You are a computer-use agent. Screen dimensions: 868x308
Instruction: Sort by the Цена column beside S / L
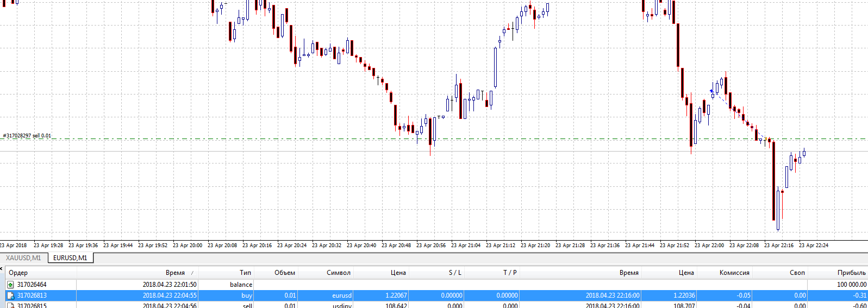(398, 273)
